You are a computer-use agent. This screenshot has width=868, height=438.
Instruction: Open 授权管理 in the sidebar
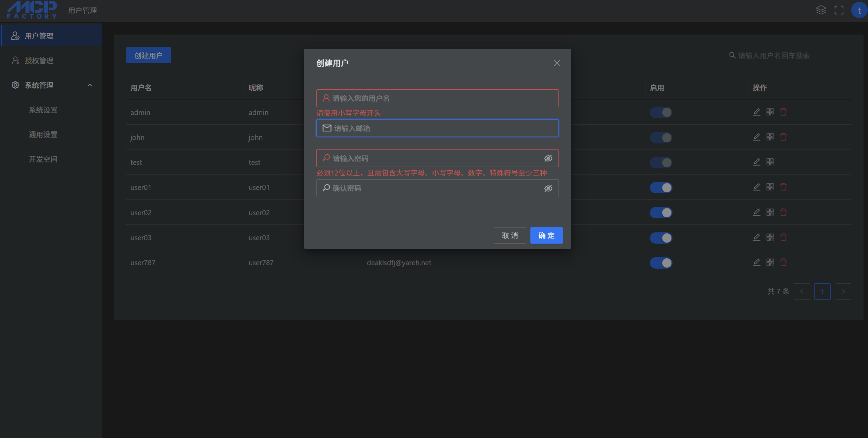39,61
